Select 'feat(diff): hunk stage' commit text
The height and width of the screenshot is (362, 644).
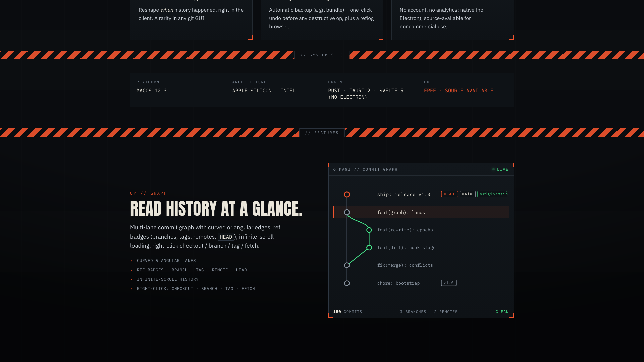click(406, 248)
